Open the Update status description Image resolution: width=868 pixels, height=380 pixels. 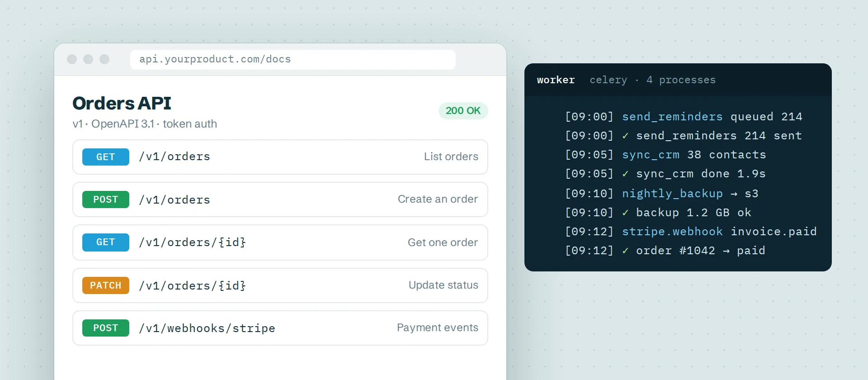point(443,285)
